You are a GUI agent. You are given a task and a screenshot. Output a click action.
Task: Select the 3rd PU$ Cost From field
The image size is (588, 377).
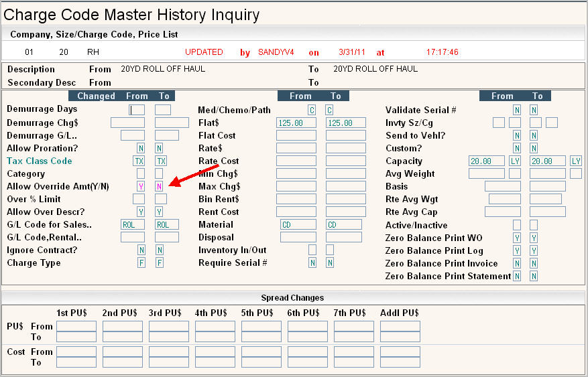click(x=169, y=352)
